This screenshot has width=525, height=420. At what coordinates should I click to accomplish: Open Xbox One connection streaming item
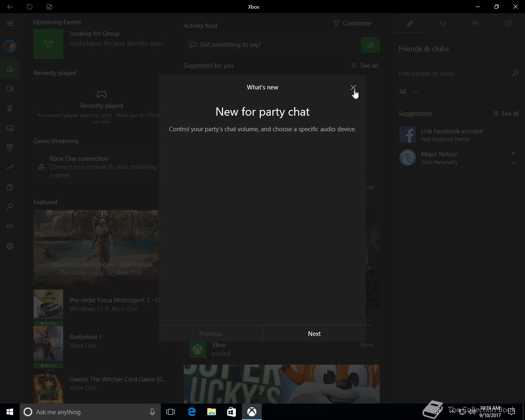pyautogui.click(x=97, y=167)
